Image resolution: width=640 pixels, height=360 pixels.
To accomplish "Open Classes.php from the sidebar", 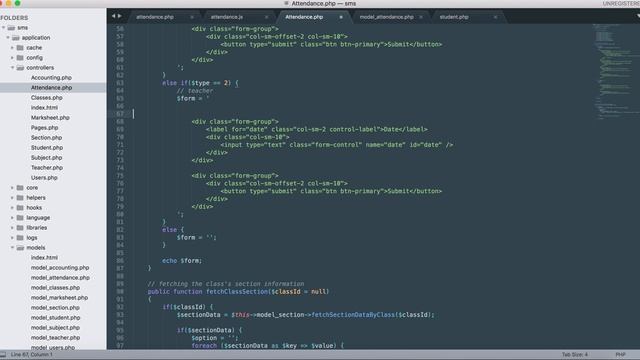I will pyautogui.click(x=47, y=98).
